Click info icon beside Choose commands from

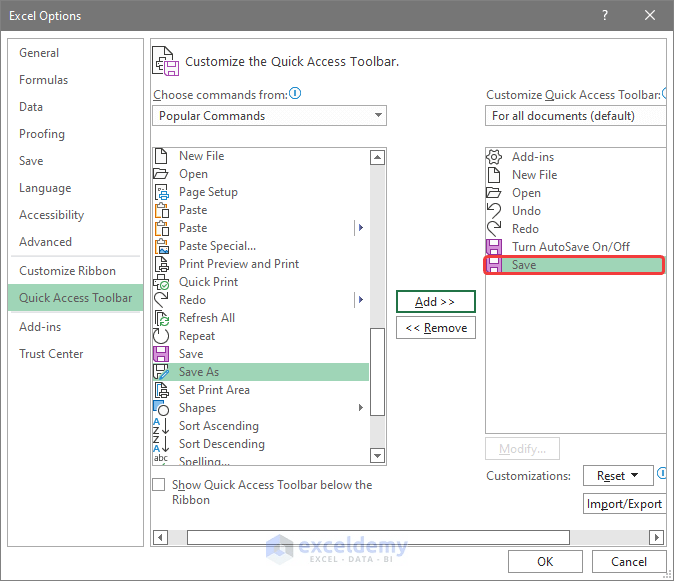[x=295, y=93]
